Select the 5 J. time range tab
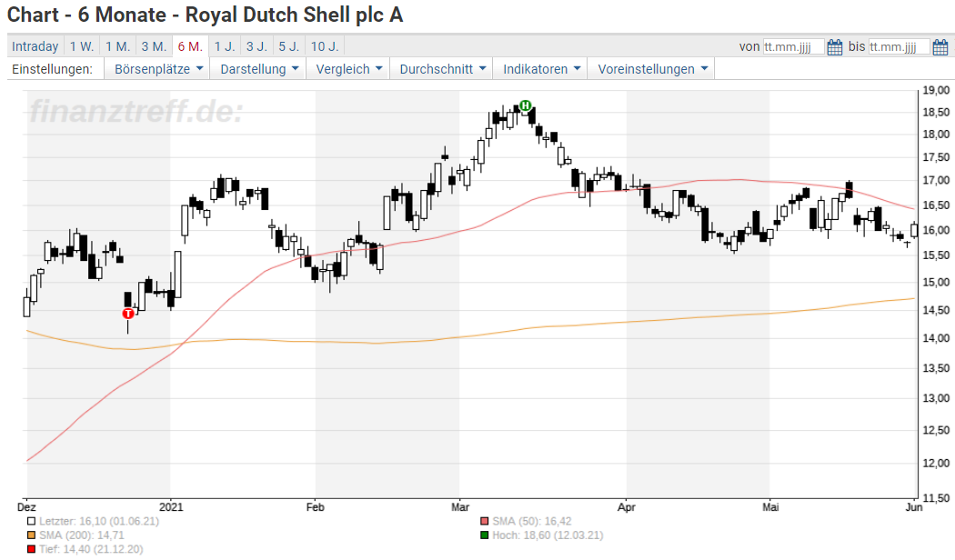This screenshot has height=560, width=955. (288, 46)
